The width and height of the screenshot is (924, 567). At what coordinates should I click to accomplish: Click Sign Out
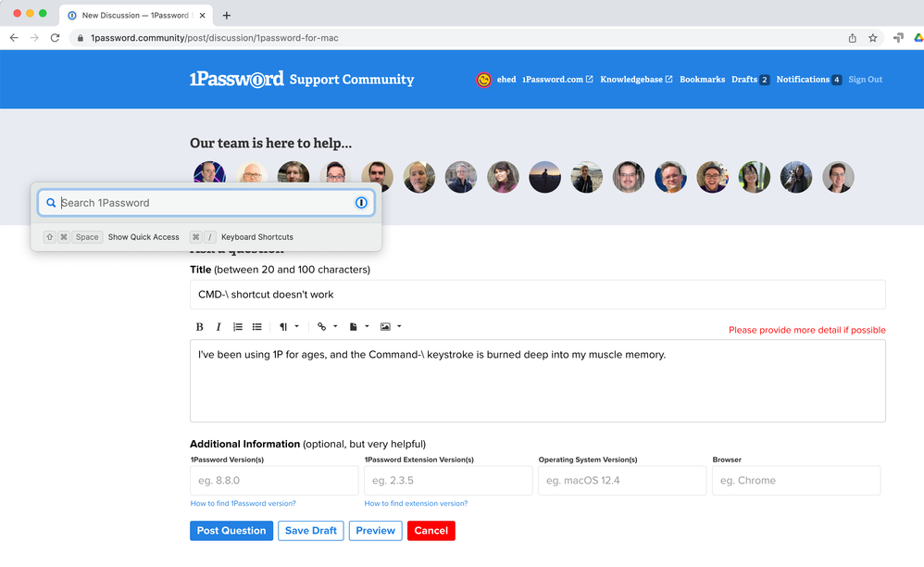point(865,80)
